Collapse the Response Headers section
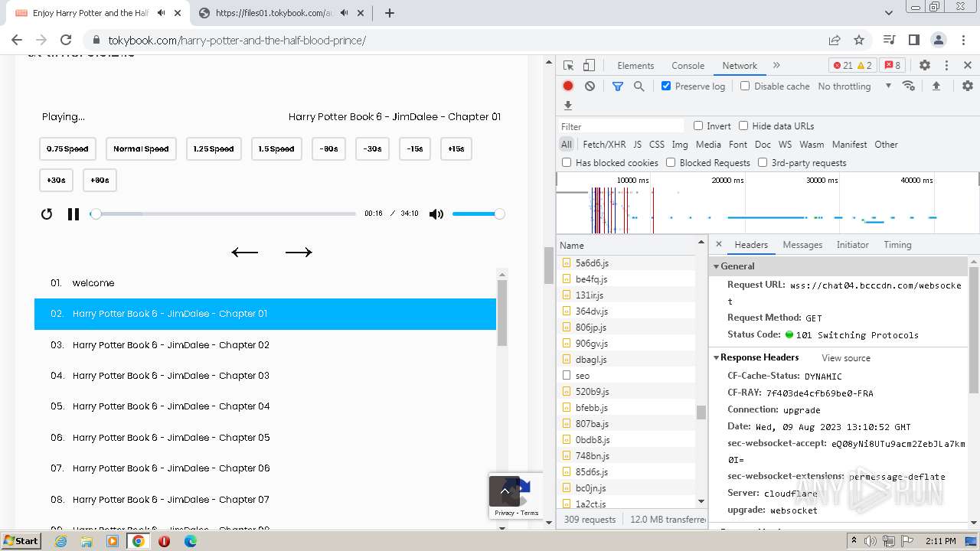This screenshot has width=980, height=551. point(717,357)
